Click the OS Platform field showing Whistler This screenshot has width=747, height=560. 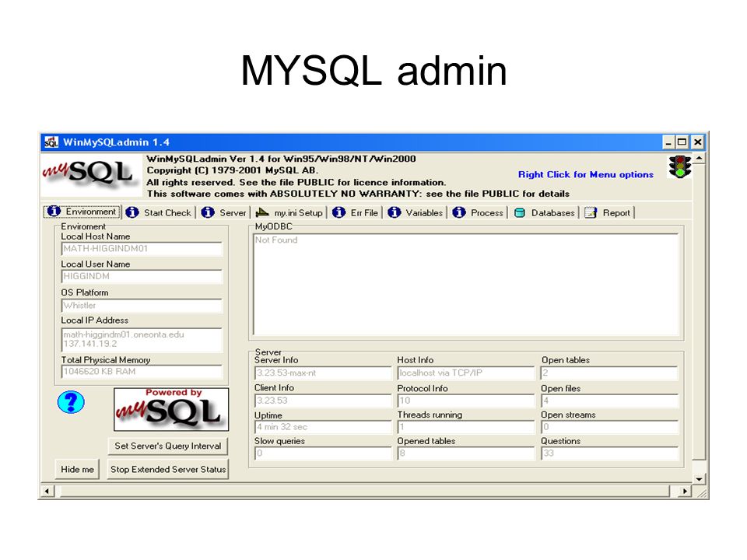coord(142,305)
